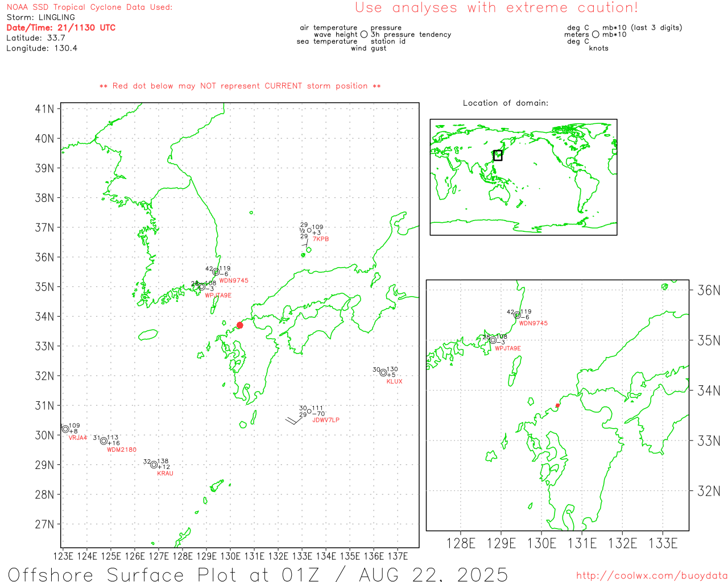Click 'knots' in the units legend
The width and height of the screenshot is (728, 582).
599,48
